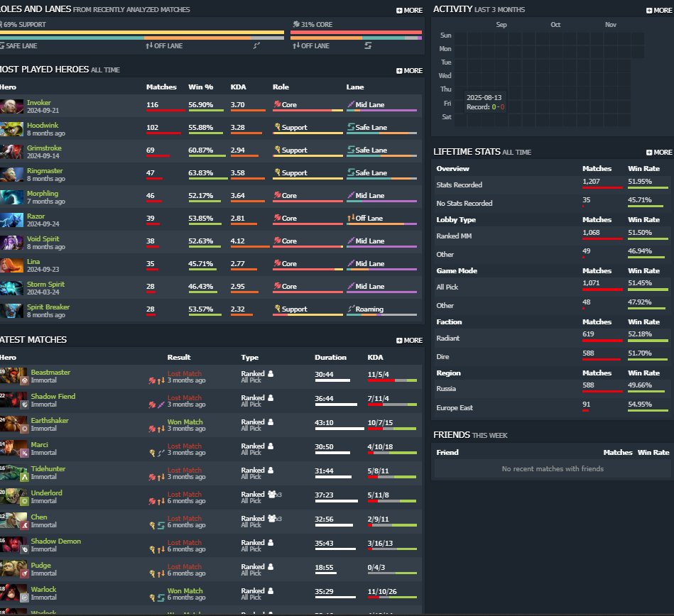Open the Ringmaster hero link

tap(45, 171)
